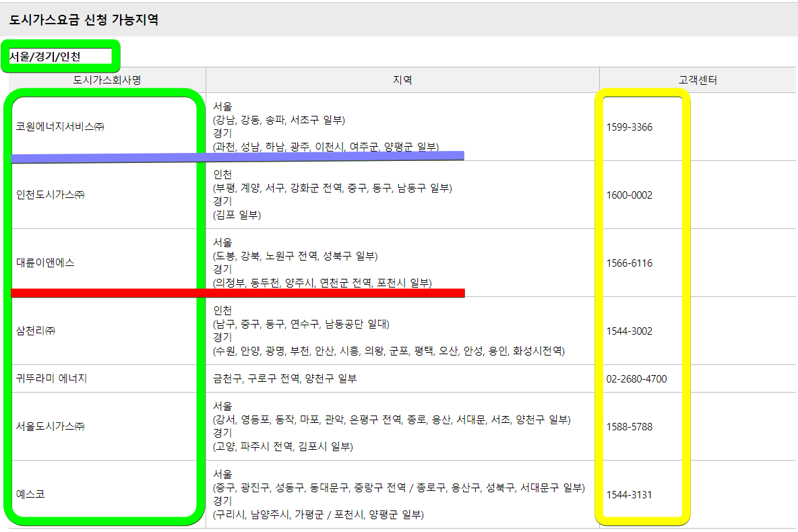This screenshot has width=798, height=532.
Task: Select the 서울/경기/인천 region label
Action: tap(44, 57)
